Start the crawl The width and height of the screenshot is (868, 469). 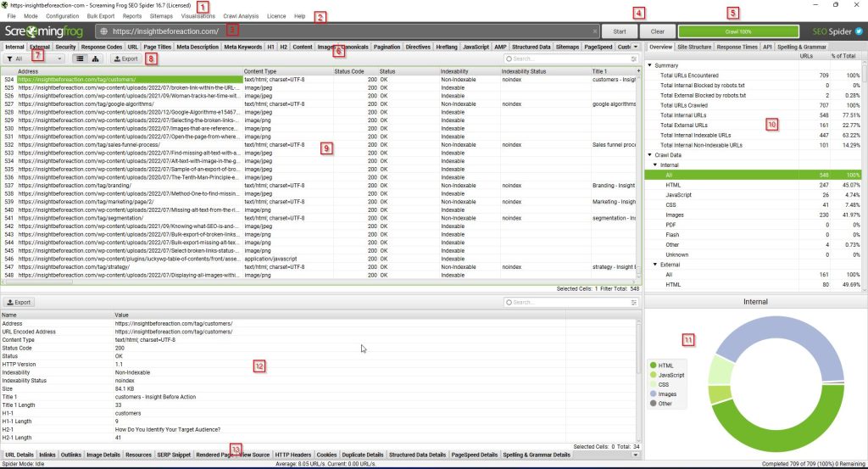tap(620, 31)
